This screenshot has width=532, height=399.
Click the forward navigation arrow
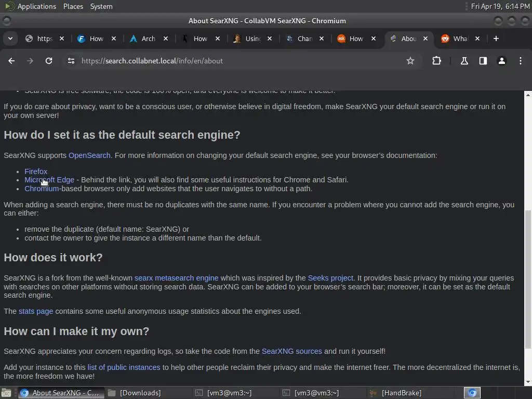tap(30, 61)
